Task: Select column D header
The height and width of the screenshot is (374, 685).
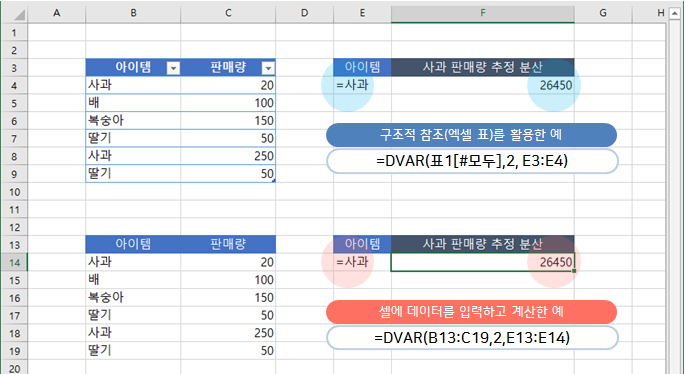Action: [x=304, y=13]
